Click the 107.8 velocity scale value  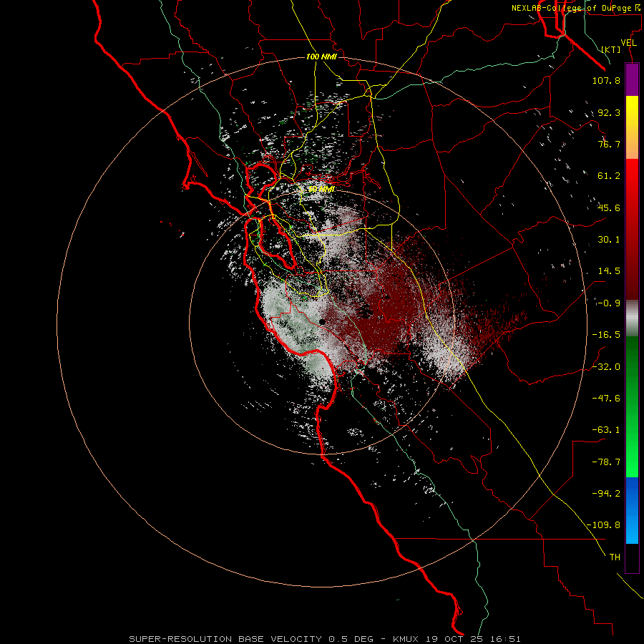coord(606,80)
